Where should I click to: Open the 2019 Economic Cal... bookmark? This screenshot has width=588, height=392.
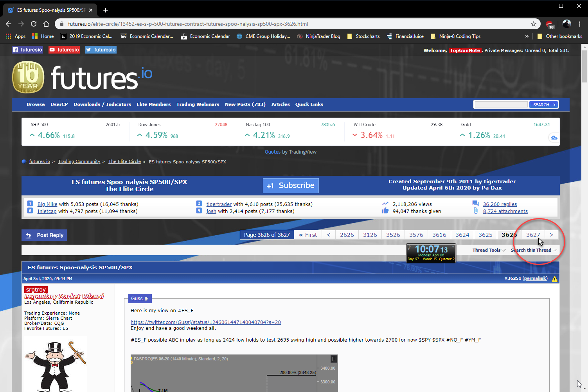[86, 36]
